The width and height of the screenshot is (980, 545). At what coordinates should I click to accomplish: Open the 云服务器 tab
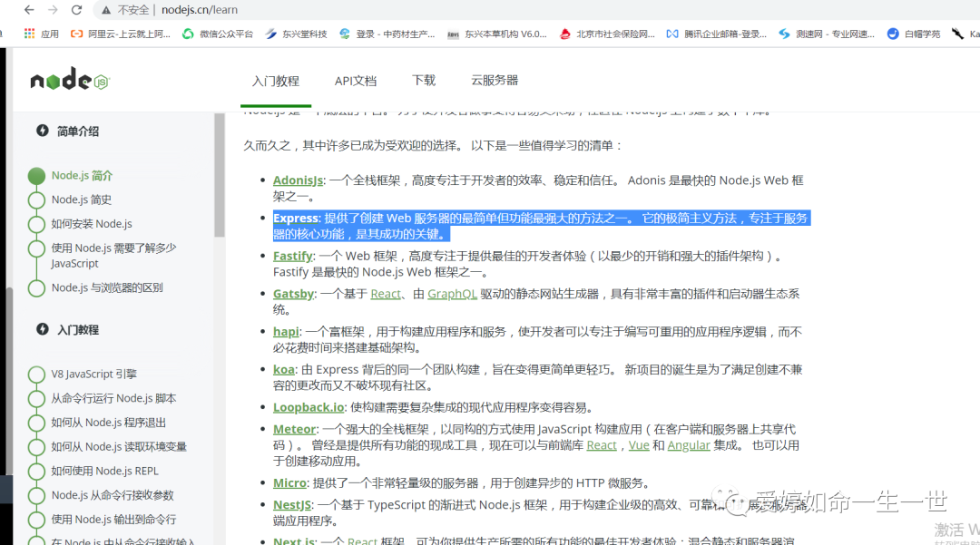click(x=495, y=80)
